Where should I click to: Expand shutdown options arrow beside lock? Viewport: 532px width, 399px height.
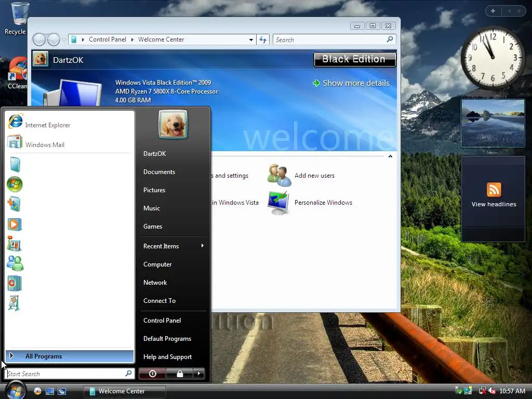point(199,374)
